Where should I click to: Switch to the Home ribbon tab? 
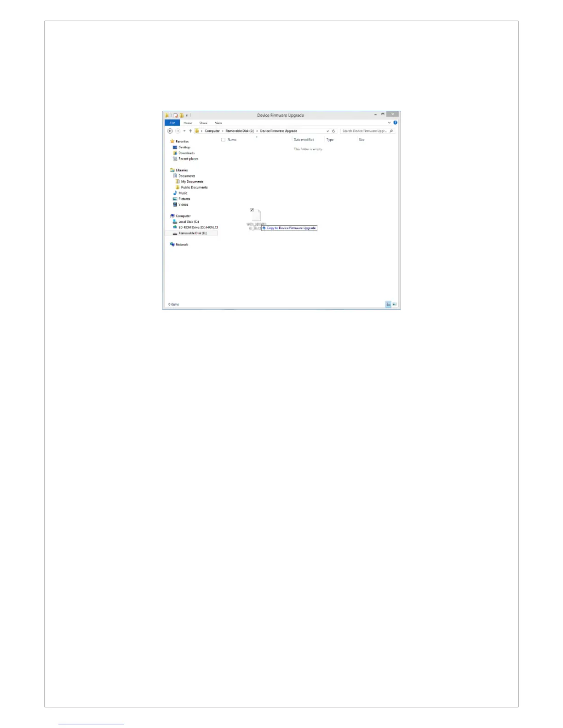(188, 123)
